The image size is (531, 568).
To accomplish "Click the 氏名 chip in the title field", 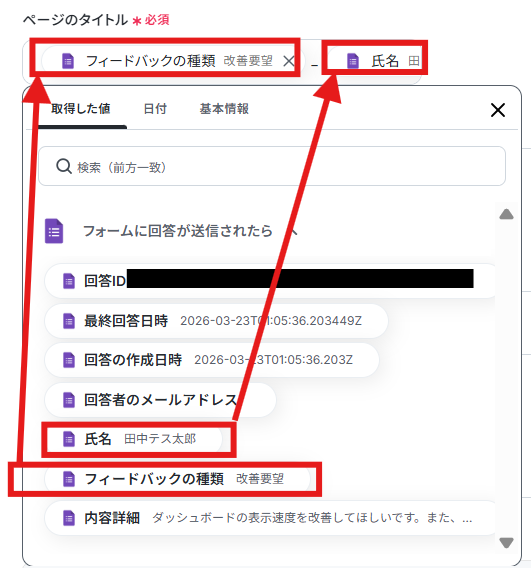I will click(376, 61).
